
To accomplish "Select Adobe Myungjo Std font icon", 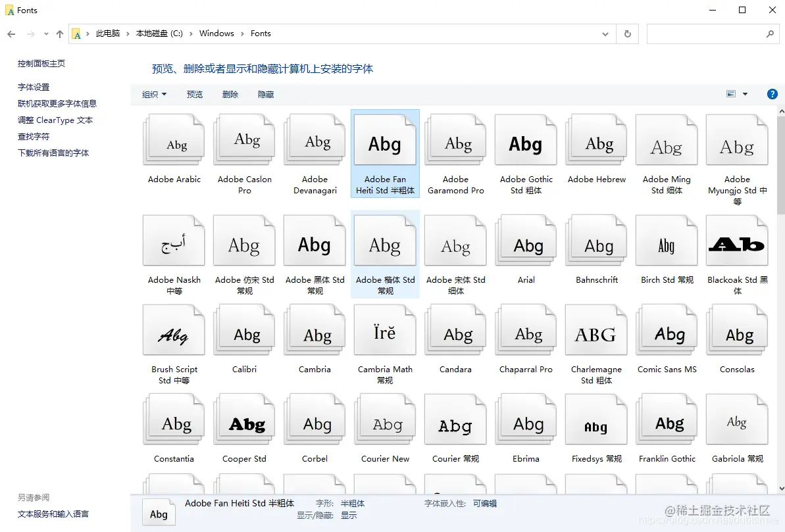I will (x=737, y=140).
